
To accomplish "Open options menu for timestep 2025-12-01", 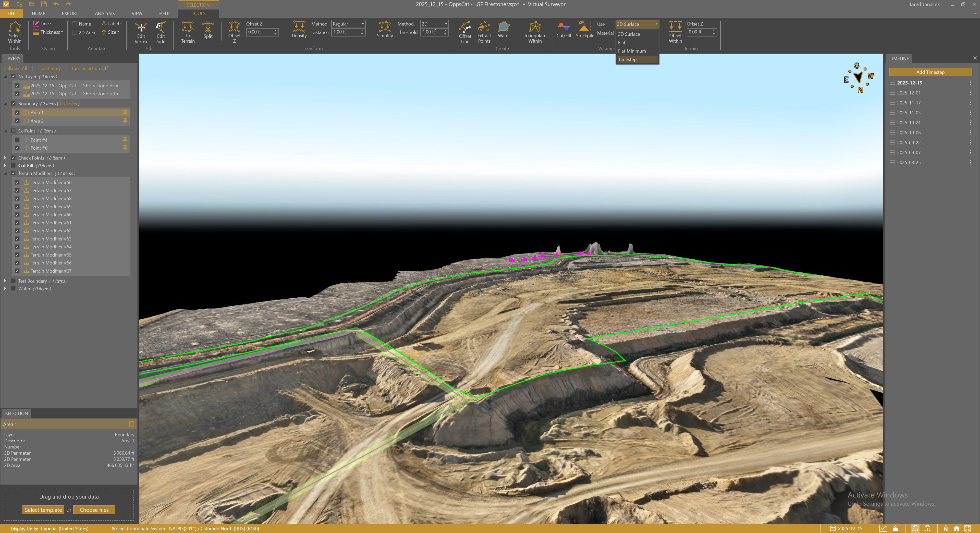I will (x=970, y=93).
